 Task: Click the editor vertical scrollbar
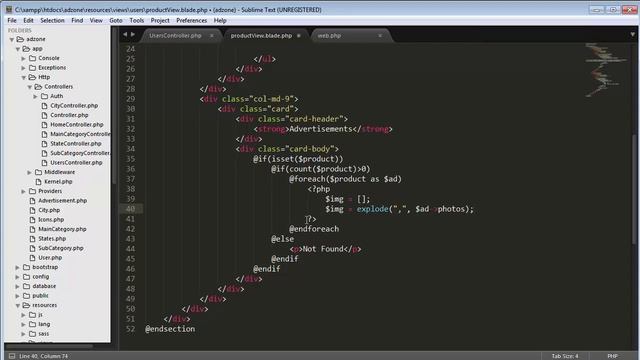(x=635, y=188)
